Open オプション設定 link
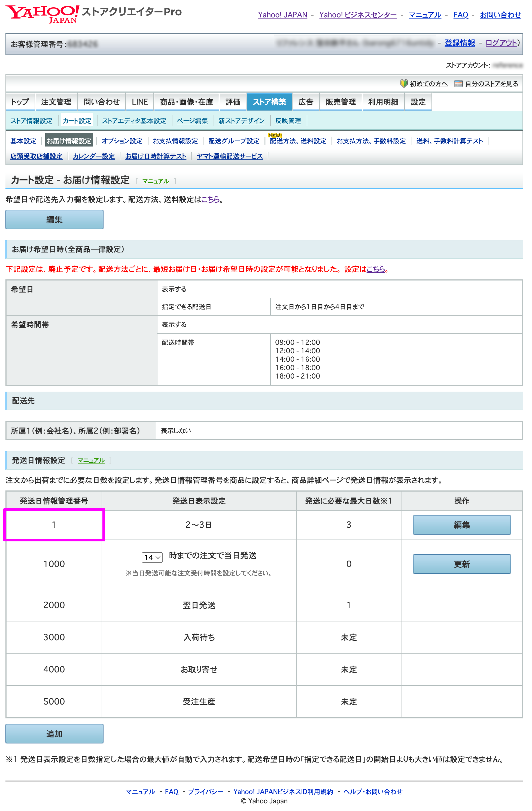The image size is (532, 811). (x=122, y=141)
